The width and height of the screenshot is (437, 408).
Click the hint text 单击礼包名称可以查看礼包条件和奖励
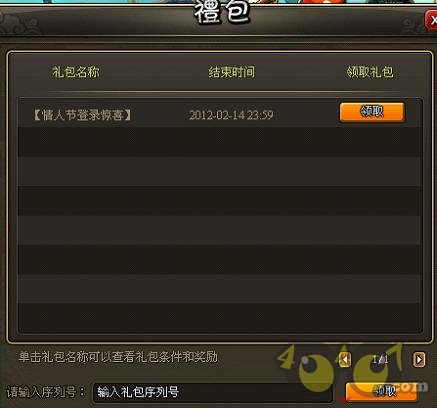click(x=118, y=357)
